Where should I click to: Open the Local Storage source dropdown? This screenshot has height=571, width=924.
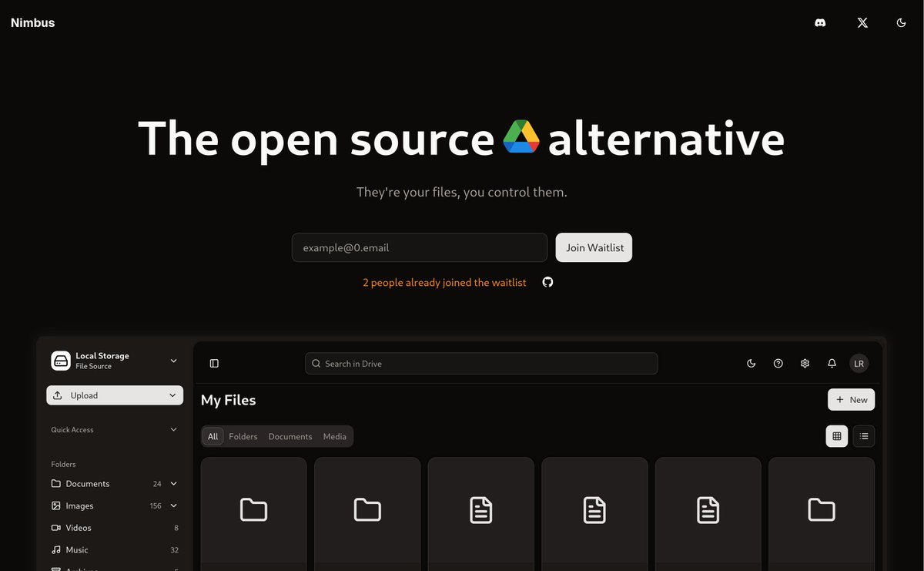115,361
